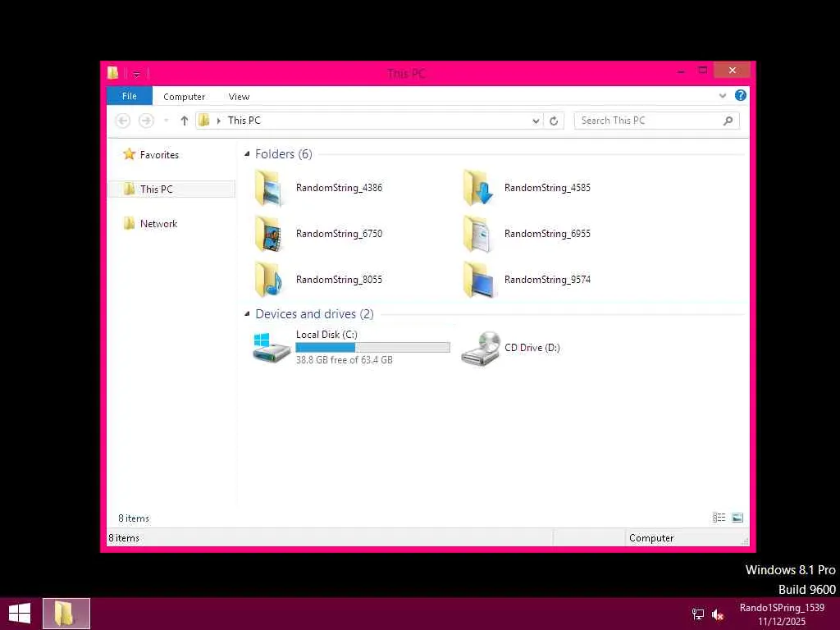
Task: Click the Folders (6) group header text
Action: [x=283, y=154]
